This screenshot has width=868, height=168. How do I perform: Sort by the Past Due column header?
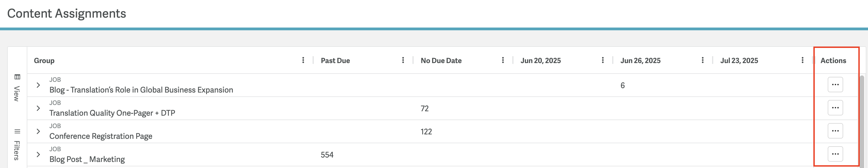point(335,61)
